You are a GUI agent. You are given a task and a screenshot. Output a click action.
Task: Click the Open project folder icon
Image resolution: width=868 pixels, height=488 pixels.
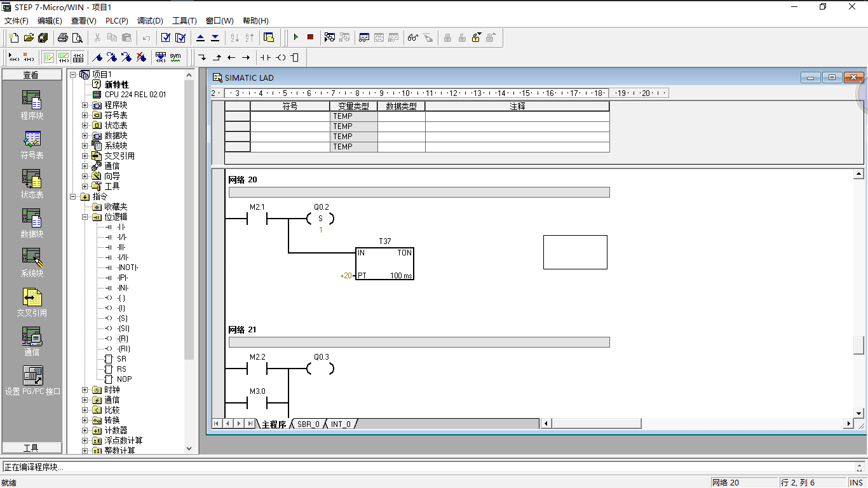(29, 37)
